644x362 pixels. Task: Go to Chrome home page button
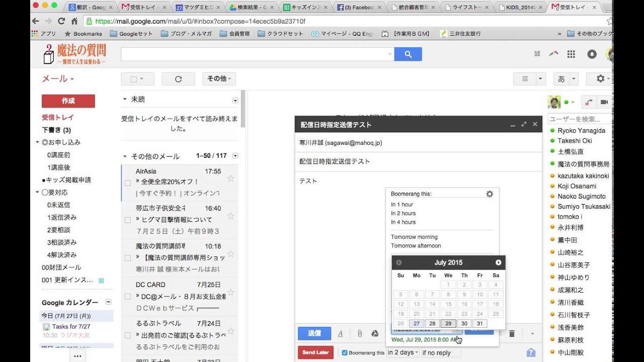(74, 21)
